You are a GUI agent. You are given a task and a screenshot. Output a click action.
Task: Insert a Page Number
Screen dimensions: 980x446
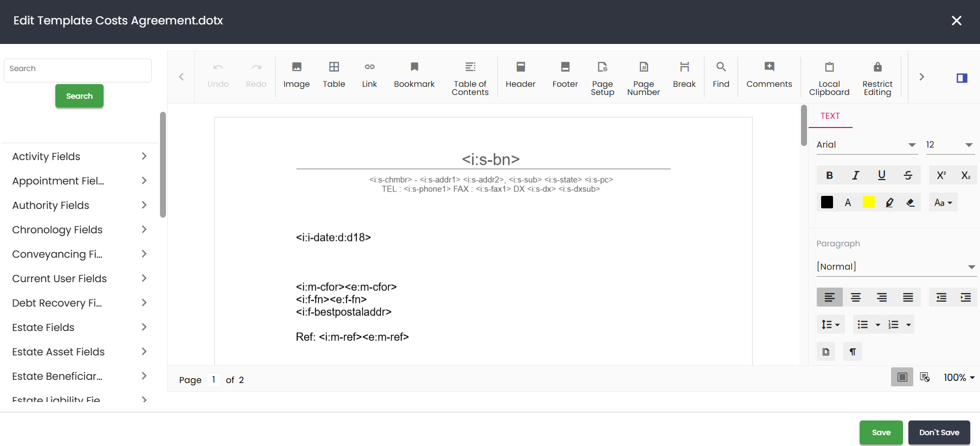pos(644,79)
